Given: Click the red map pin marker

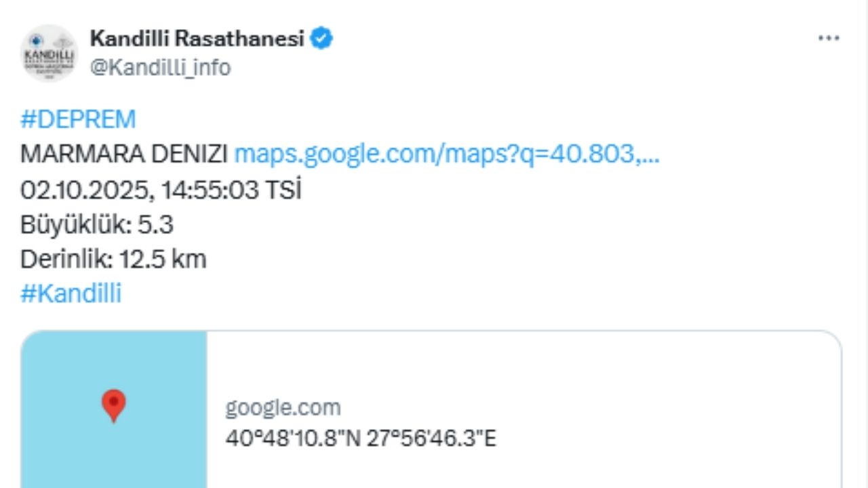Looking at the screenshot, I should point(113,405).
